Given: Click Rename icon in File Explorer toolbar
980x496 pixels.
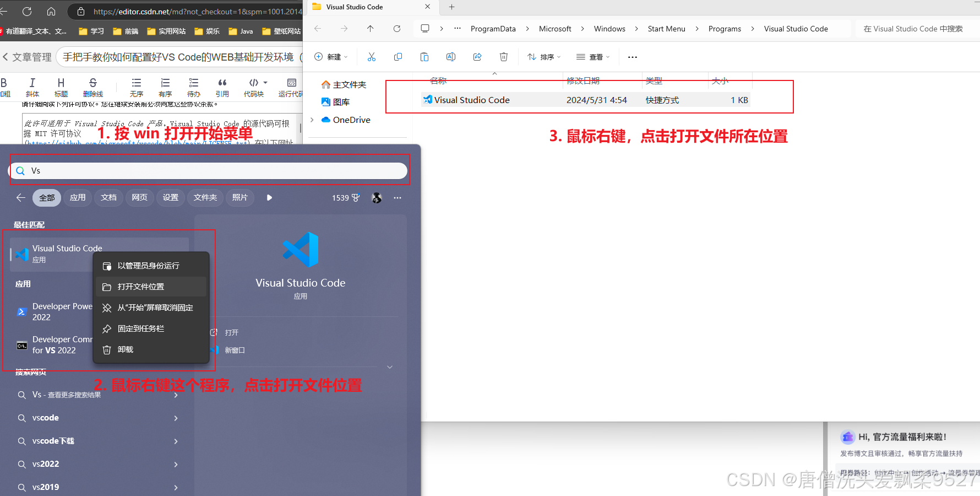Looking at the screenshot, I should [451, 57].
